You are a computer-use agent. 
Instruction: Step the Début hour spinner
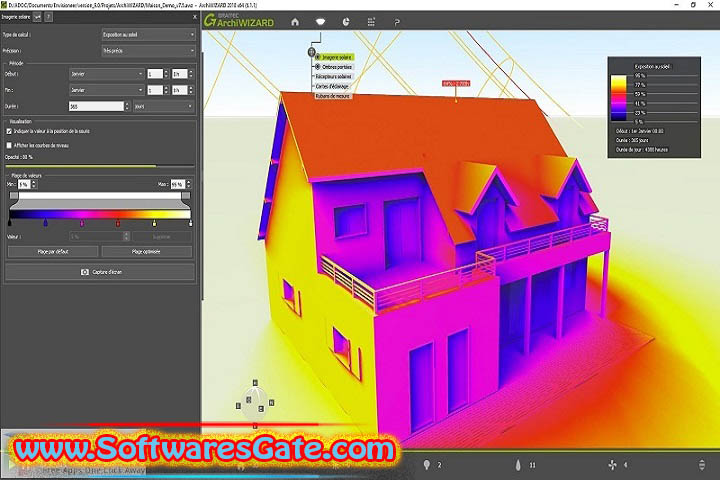191,73
